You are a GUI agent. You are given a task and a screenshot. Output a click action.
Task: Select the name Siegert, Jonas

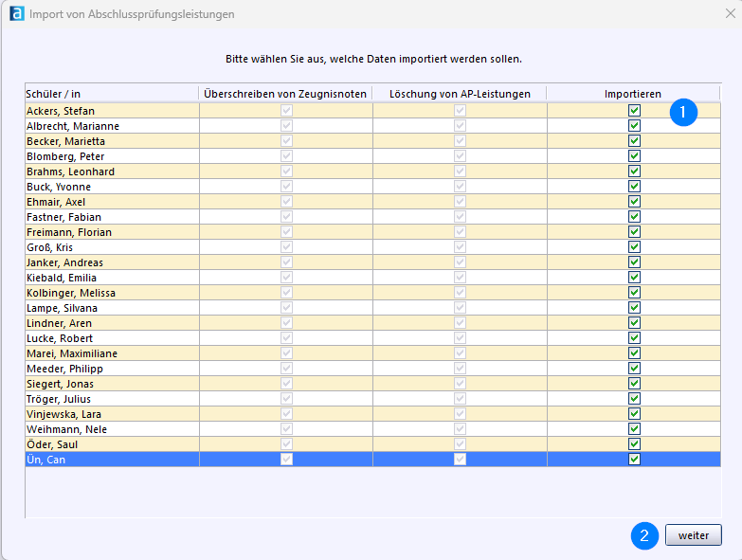click(x=60, y=383)
